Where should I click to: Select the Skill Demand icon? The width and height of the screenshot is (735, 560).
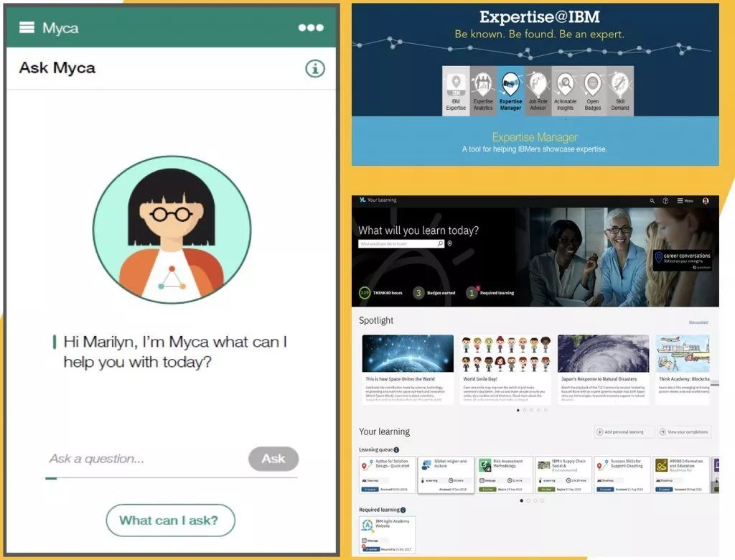tap(619, 91)
